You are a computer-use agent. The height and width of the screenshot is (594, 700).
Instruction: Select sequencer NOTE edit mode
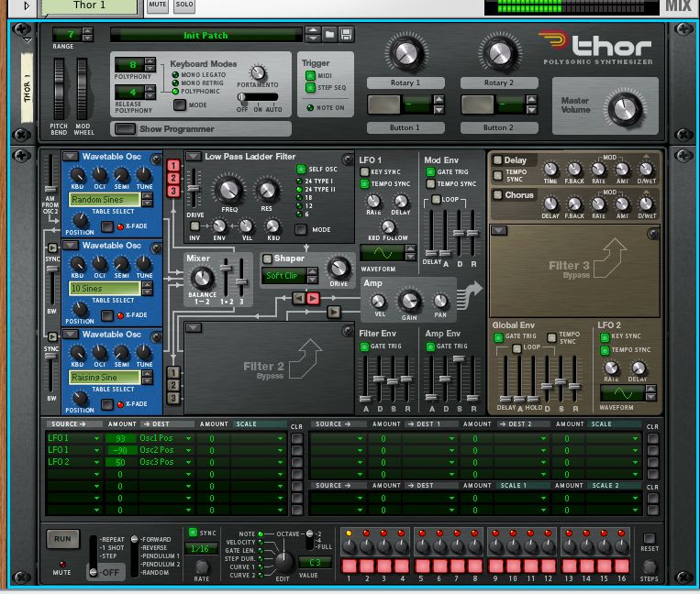pos(261,533)
